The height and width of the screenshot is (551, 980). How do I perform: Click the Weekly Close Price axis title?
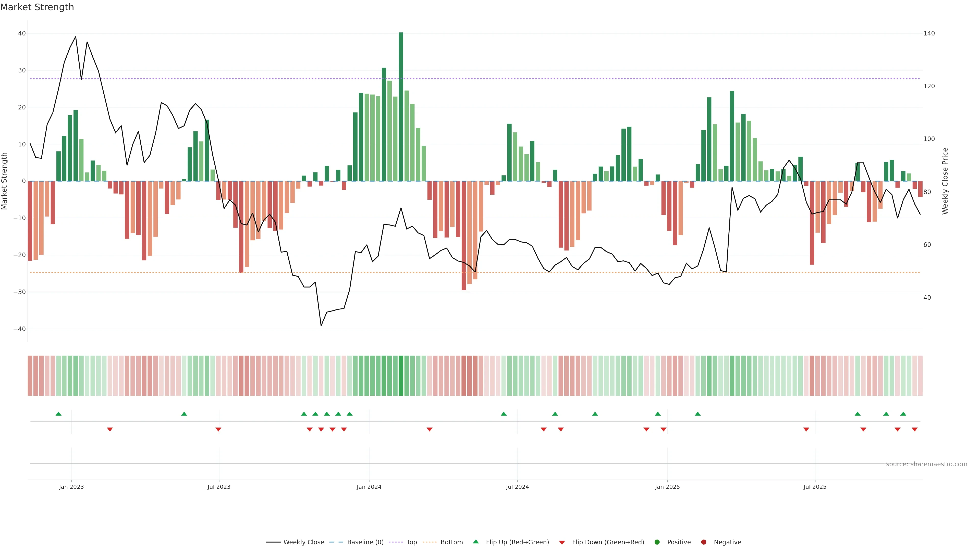click(x=945, y=181)
